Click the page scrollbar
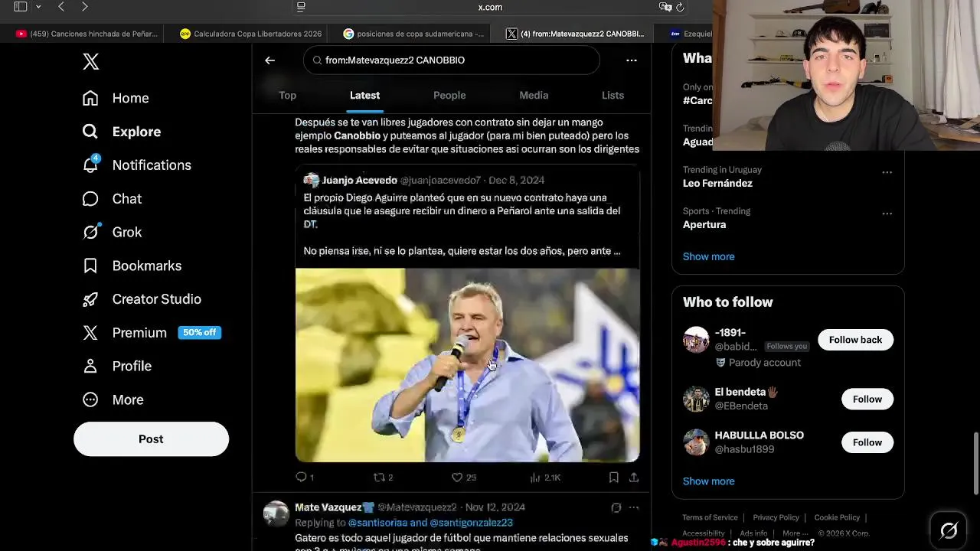 click(x=975, y=465)
